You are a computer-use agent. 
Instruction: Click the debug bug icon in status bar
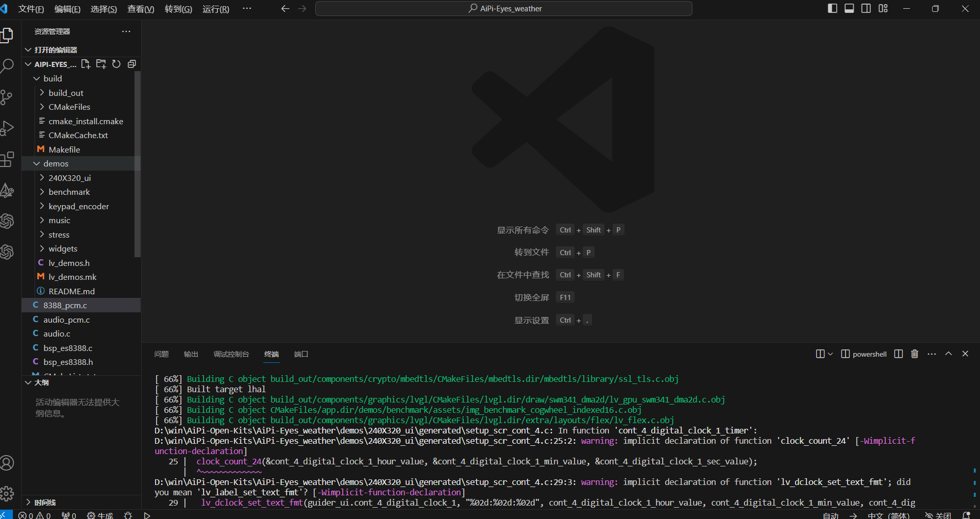128,515
